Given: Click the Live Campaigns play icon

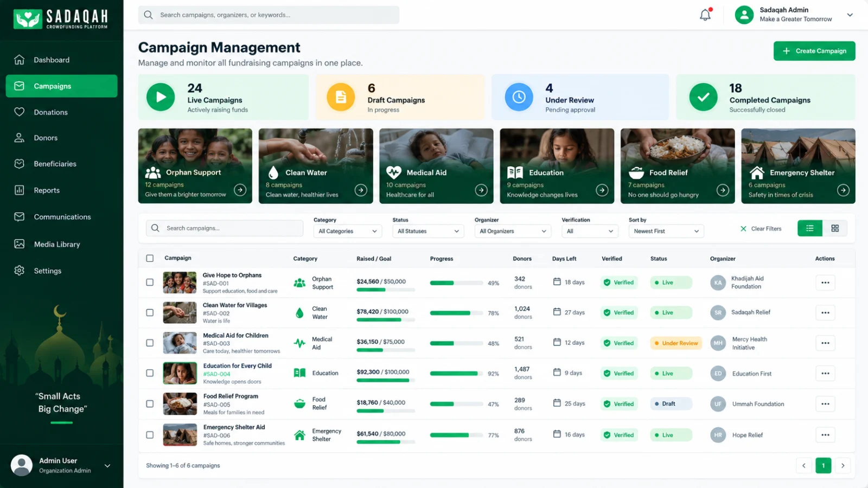Looking at the screenshot, I should pos(161,97).
